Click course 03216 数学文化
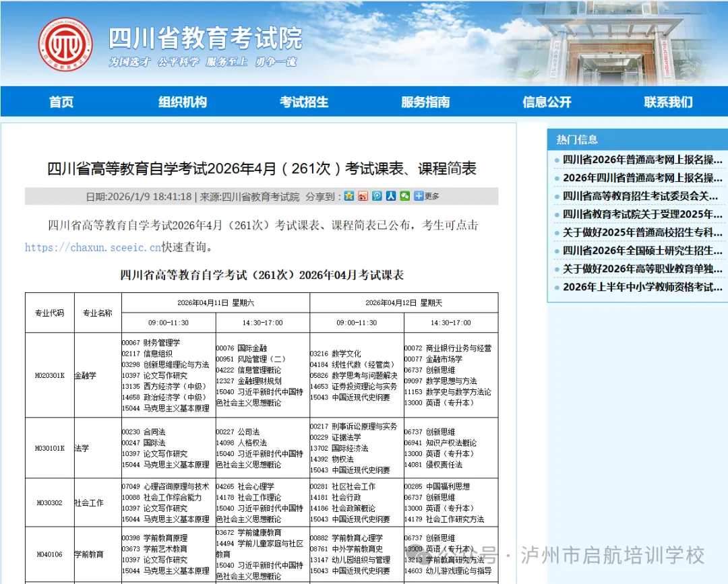The width and height of the screenshot is (728, 584). (335, 354)
